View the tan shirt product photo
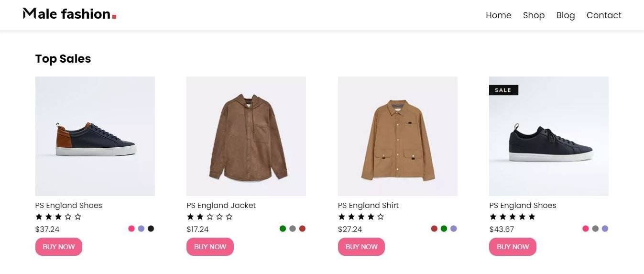Image resolution: width=644 pixels, height=274 pixels. 398,136
